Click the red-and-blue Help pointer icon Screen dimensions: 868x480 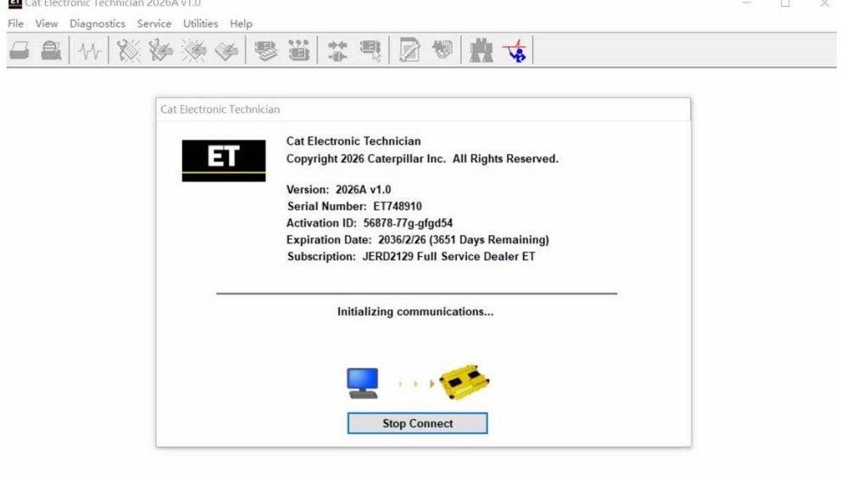pyautogui.click(x=515, y=50)
